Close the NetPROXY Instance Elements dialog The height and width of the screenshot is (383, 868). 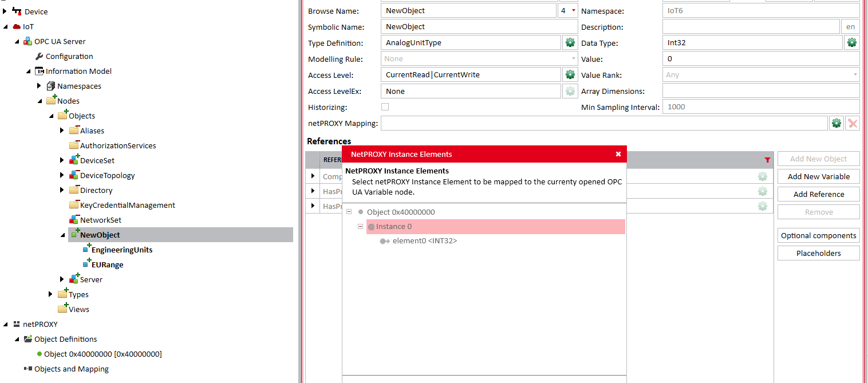coord(618,154)
